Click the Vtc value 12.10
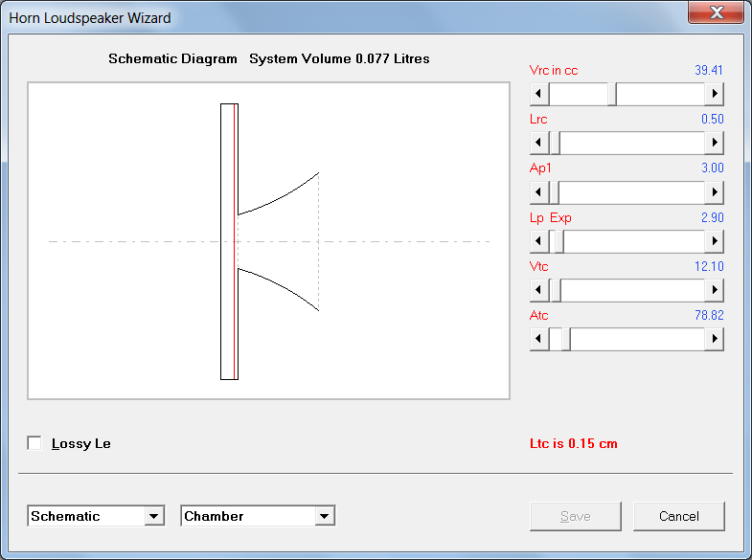Screen dimensions: 752x560 (x=709, y=266)
